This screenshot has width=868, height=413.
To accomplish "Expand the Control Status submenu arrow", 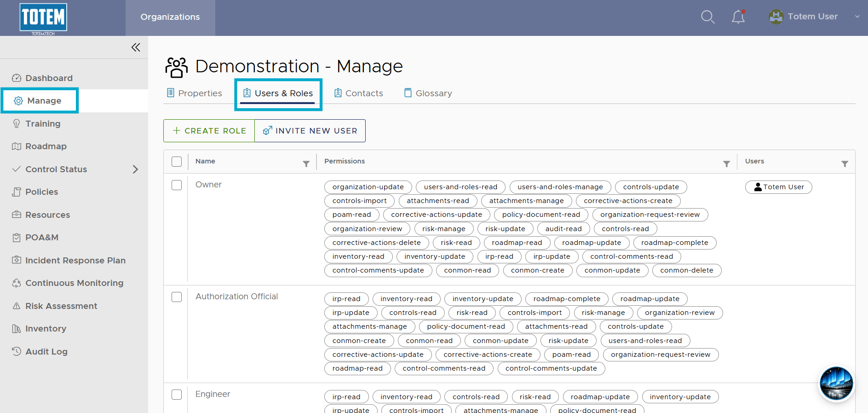I will [x=135, y=169].
